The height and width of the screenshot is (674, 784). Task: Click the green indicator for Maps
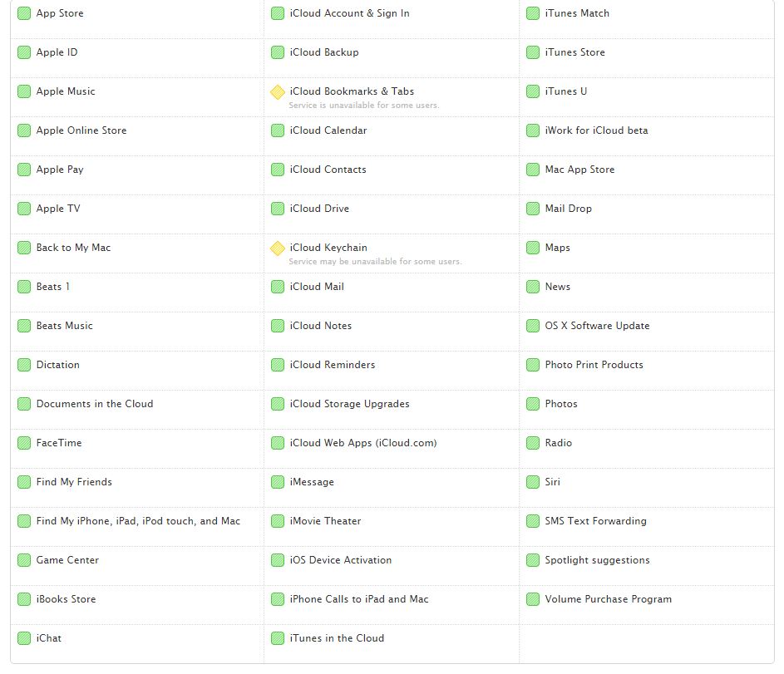point(533,248)
